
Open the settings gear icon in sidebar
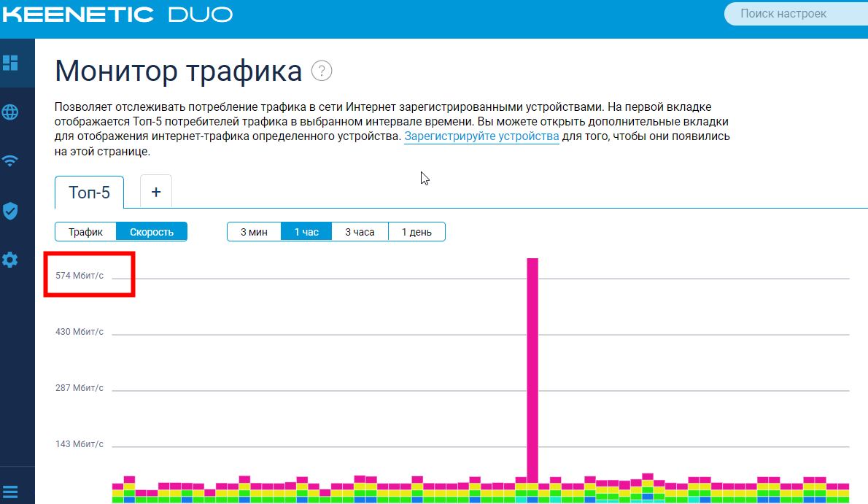[10, 259]
